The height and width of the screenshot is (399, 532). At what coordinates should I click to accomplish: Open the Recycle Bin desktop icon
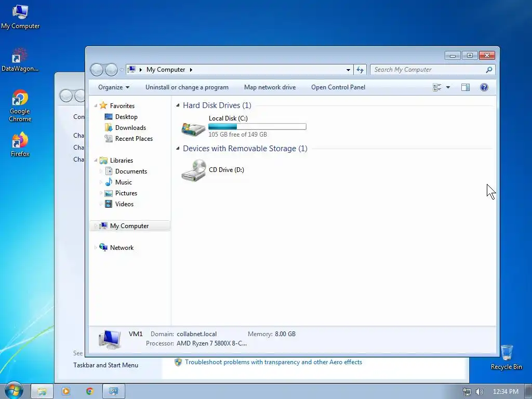pos(506,357)
